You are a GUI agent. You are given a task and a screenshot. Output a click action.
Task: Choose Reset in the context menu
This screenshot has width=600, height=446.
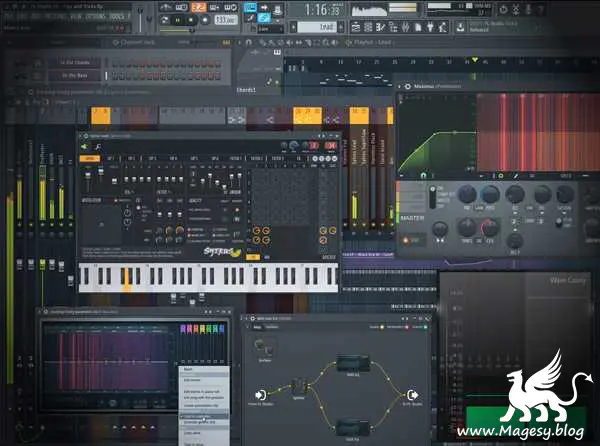point(204,369)
